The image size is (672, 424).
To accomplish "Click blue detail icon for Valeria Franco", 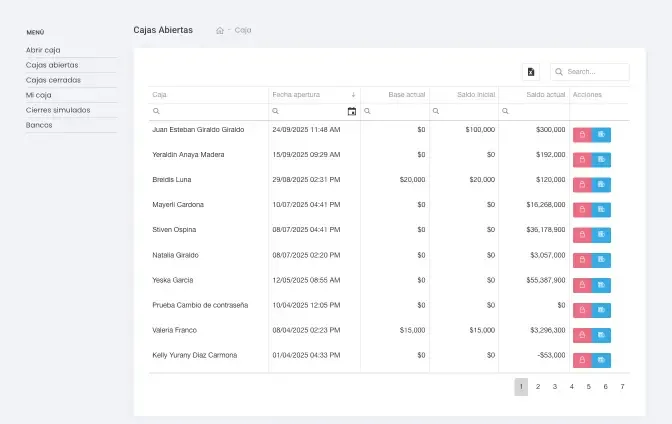I will click(600, 335).
